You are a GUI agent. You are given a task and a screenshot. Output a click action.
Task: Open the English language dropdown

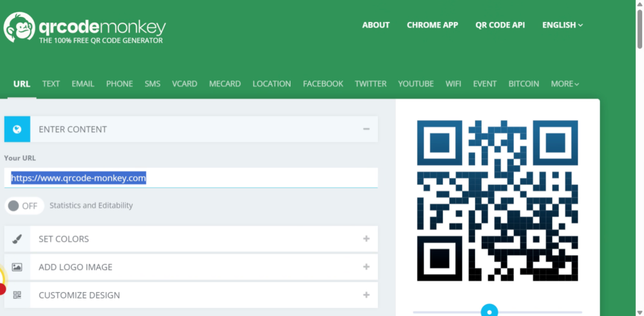(x=562, y=25)
